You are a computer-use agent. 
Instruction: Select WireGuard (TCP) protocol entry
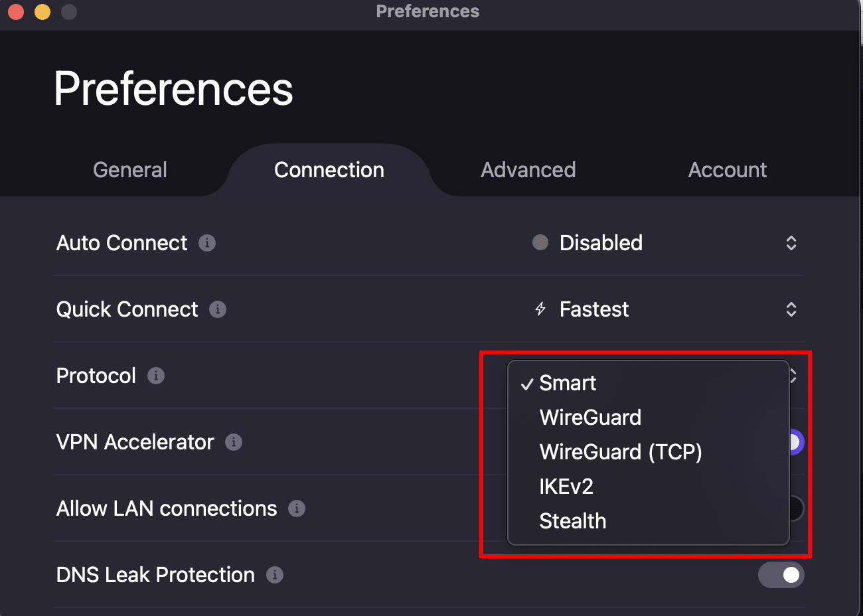pyautogui.click(x=621, y=452)
